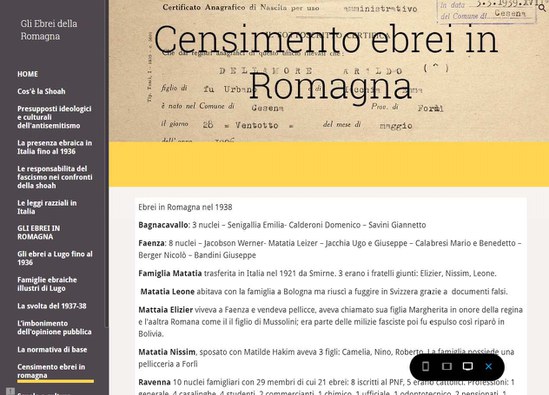Close the device preview toolbar
The image size is (549, 395).
tap(489, 366)
